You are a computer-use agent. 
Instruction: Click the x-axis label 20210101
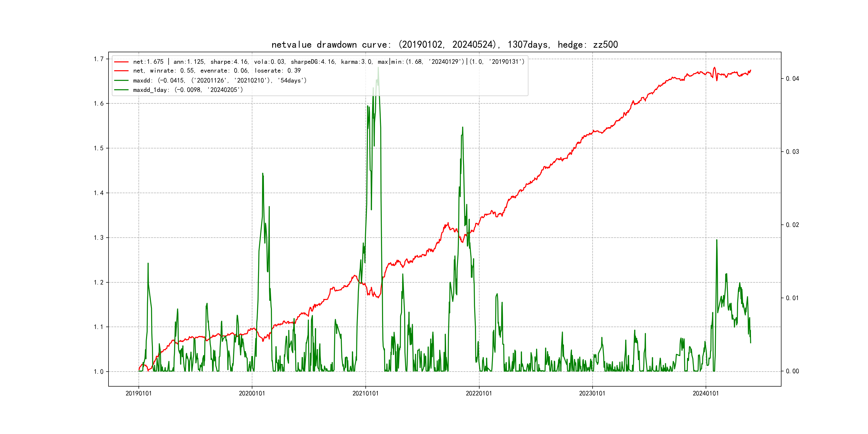coord(365,393)
